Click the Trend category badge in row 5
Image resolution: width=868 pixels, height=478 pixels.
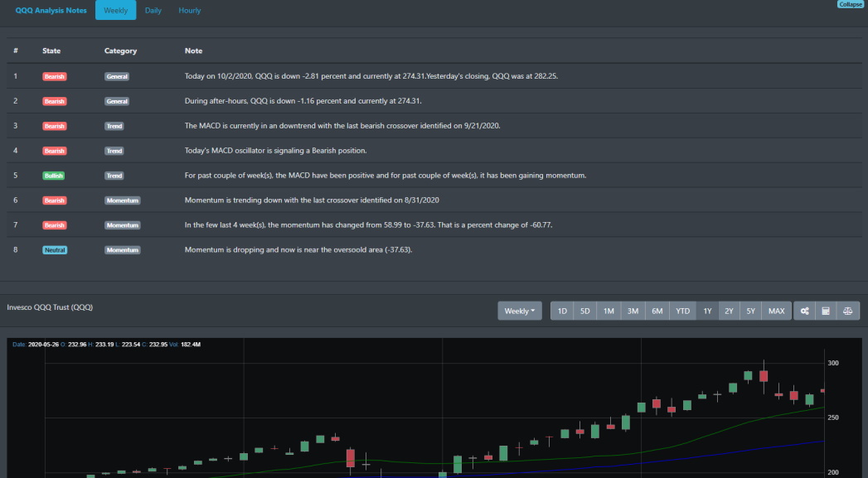pos(114,176)
